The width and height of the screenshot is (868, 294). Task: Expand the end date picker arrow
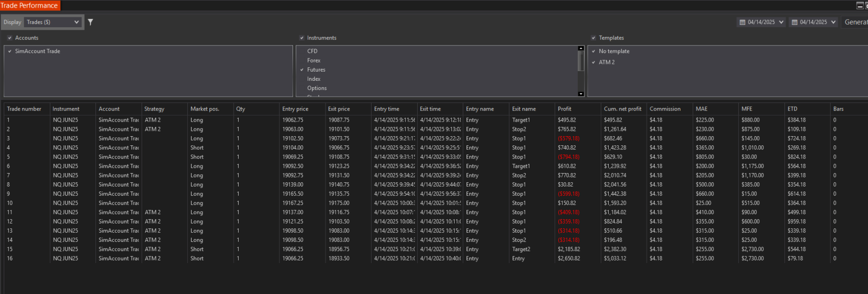(x=833, y=22)
